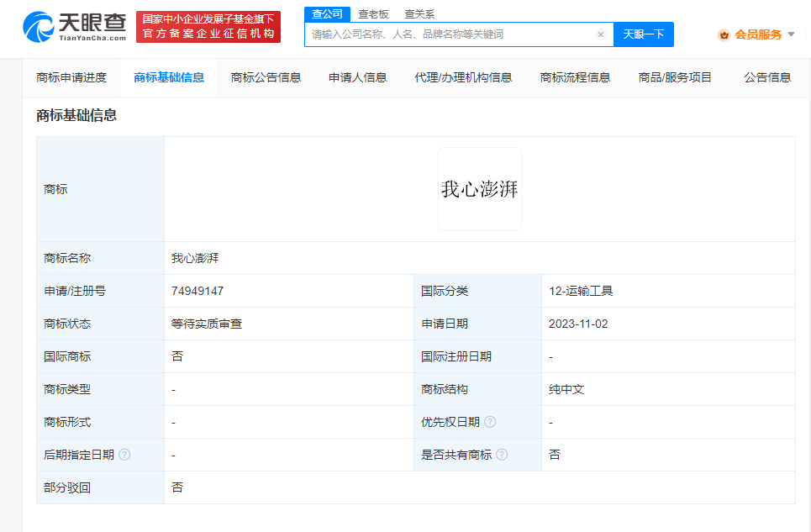Viewport: 811px width, 532px height.
Task: Select the 查公司 search tab
Action: (327, 14)
